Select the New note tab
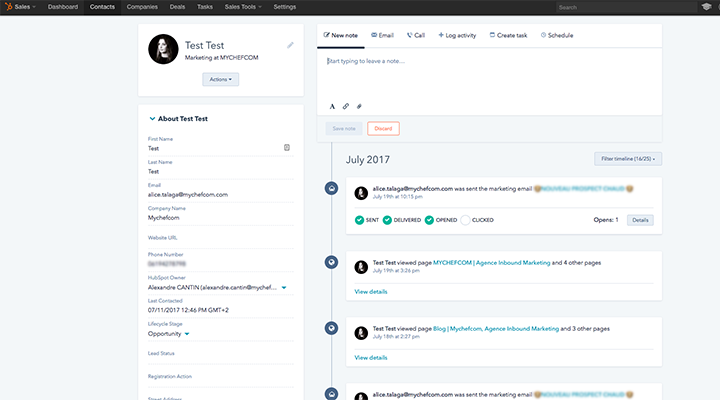The image size is (720, 400). tap(341, 35)
